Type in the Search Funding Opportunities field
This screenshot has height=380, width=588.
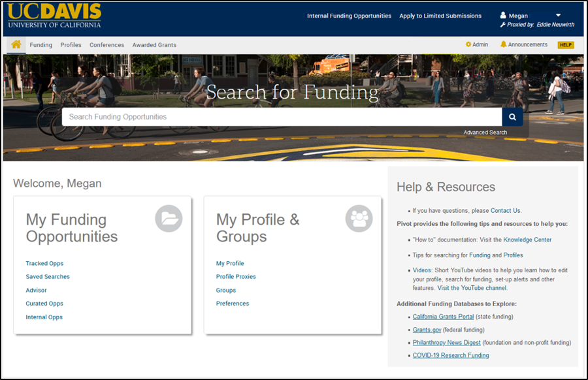pos(281,117)
